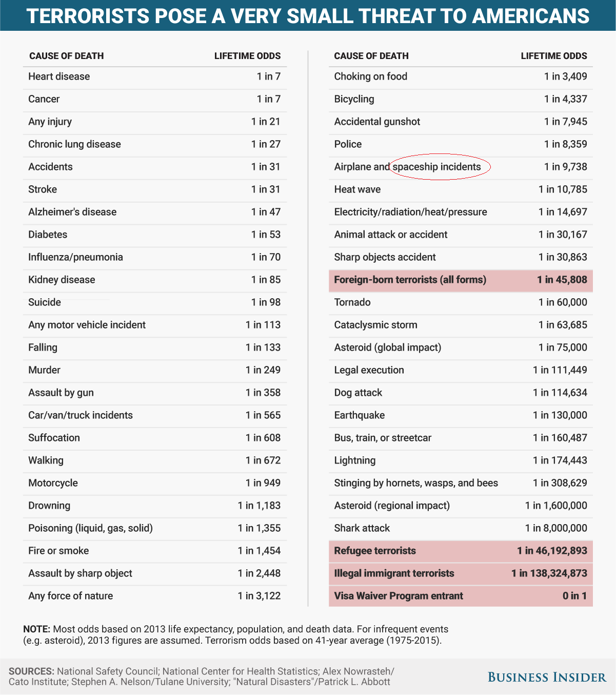Click the Refugee terrorists highlighted row
Viewport: 616px width, 695px height.
pyautogui.click(x=461, y=551)
